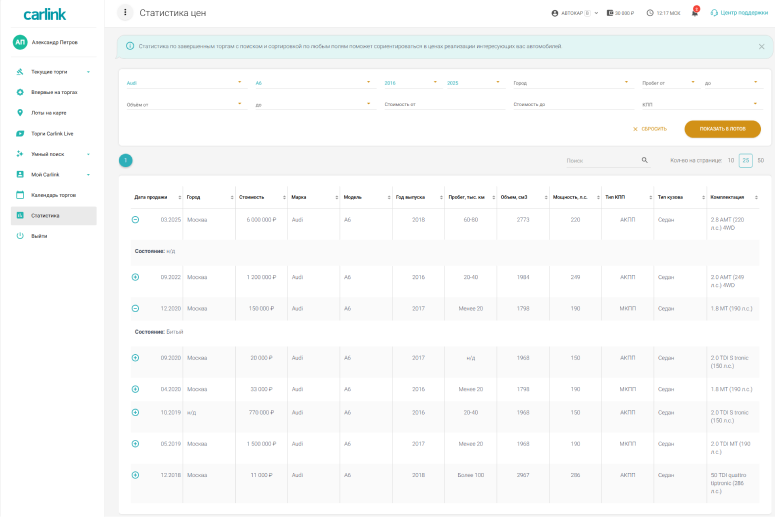Screen dimensions: 775x517
Task: Open Торги Carlink Live
Action: click(x=53, y=133)
